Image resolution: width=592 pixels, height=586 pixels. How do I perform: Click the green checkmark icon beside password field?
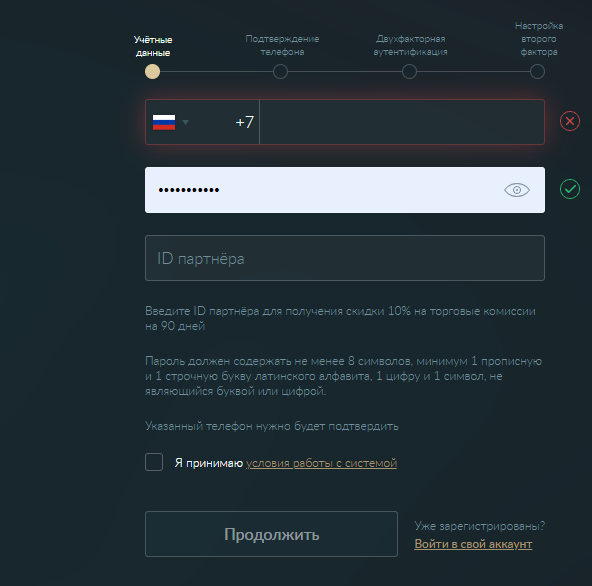570,189
